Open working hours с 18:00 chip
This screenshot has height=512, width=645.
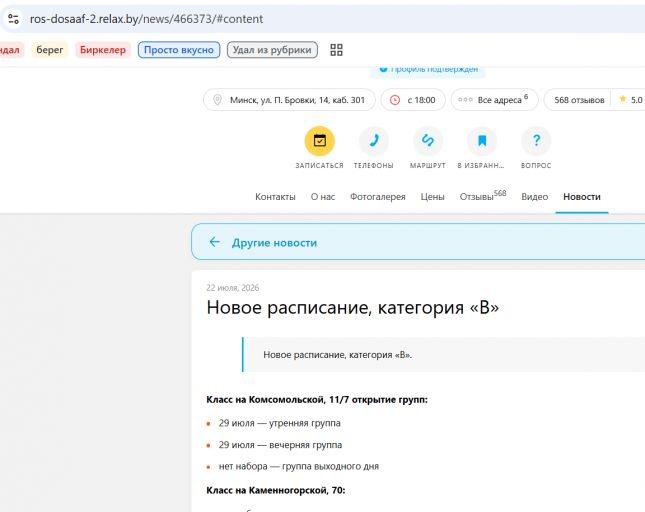click(x=413, y=100)
